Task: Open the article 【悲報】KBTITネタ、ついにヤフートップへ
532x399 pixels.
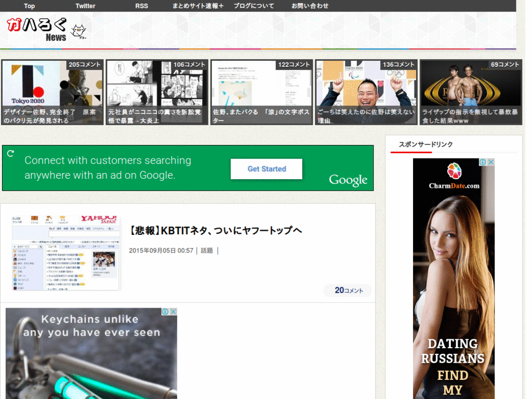Action: (216, 230)
